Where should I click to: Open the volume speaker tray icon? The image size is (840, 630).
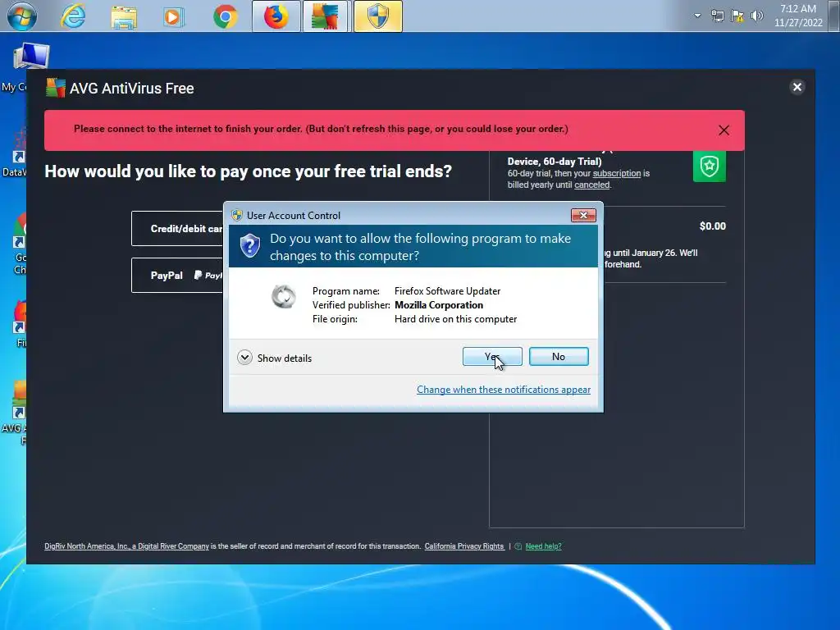coord(756,16)
